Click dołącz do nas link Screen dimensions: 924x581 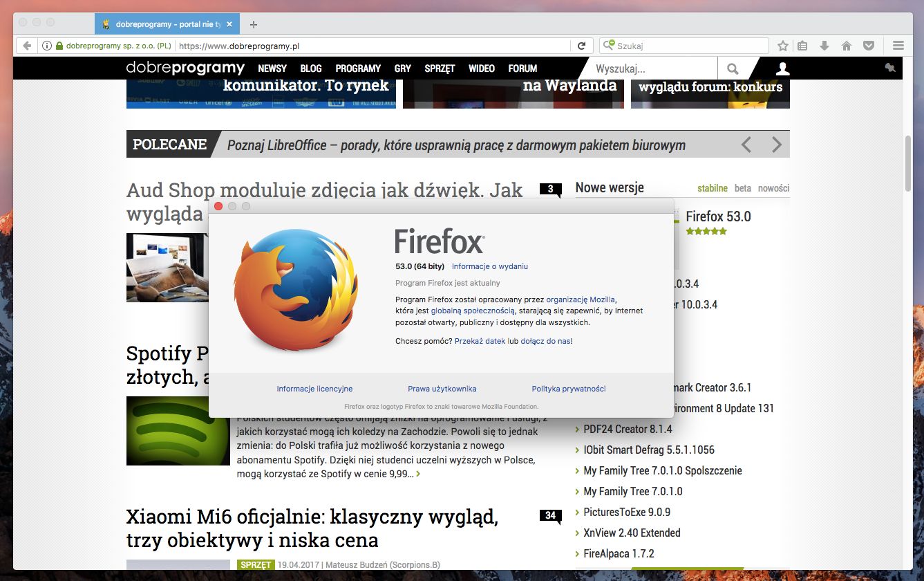[545, 341]
